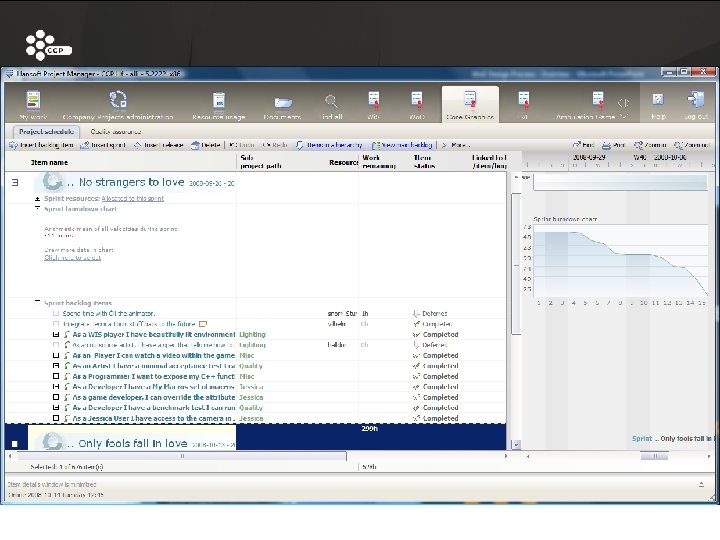The height and width of the screenshot is (540, 720).
Task: Switch to the Quality assurance tab
Action: 115,132
